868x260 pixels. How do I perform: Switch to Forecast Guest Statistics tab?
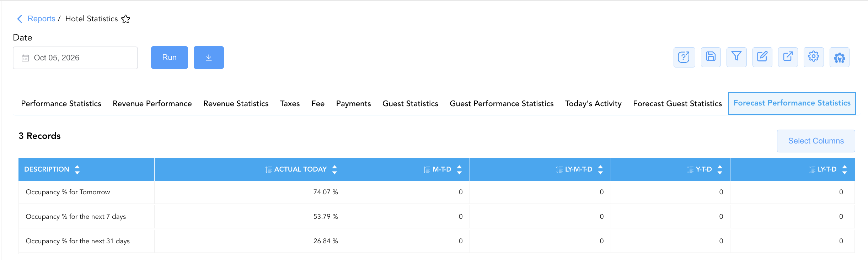pyautogui.click(x=677, y=104)
